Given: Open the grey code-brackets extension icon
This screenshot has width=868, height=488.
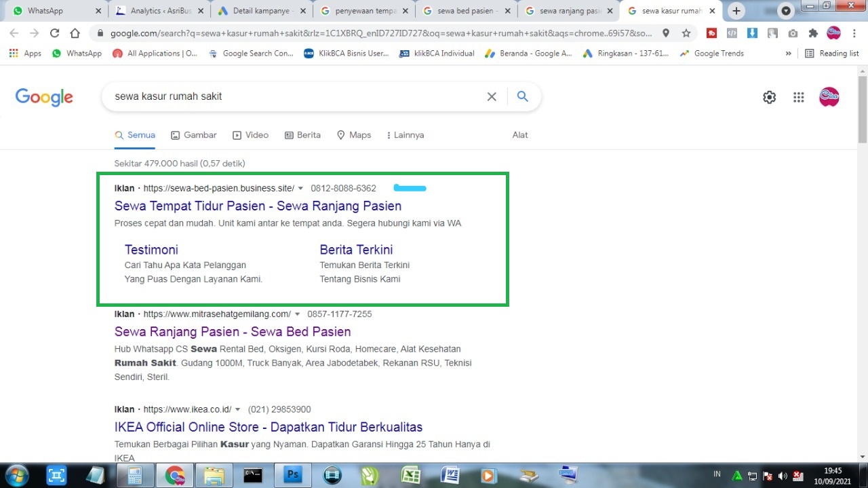Looking at the screenshot, I should 732,33.
